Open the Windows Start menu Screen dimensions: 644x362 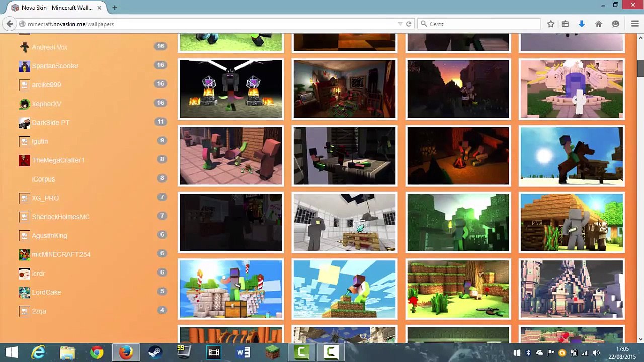12,352
